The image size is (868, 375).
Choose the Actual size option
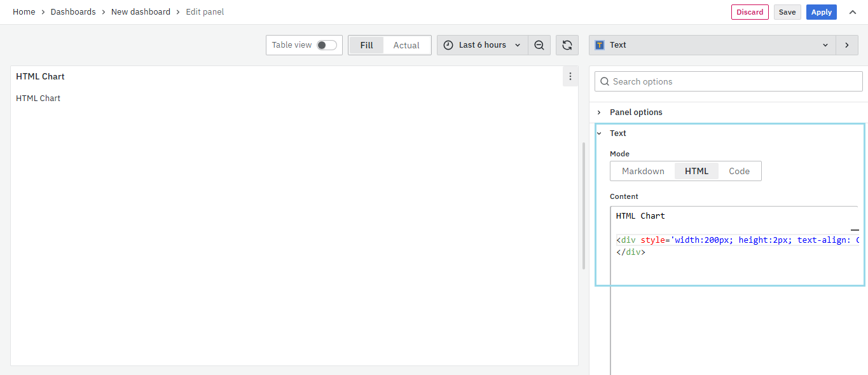tap(406, 45)
